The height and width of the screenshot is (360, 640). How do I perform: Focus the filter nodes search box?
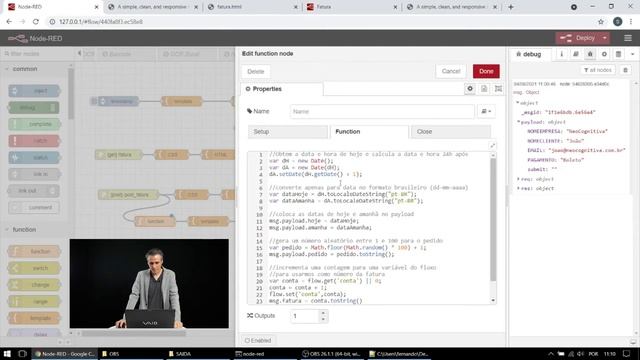[x=37, y=53]
